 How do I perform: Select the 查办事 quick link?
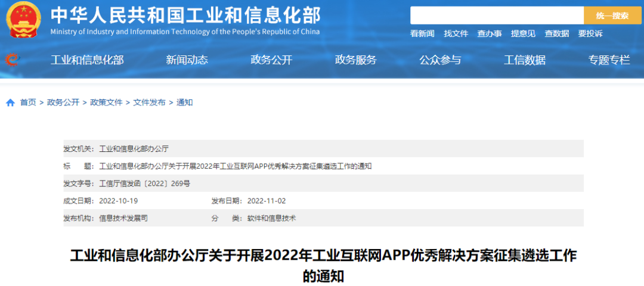(x=490, y=34)
